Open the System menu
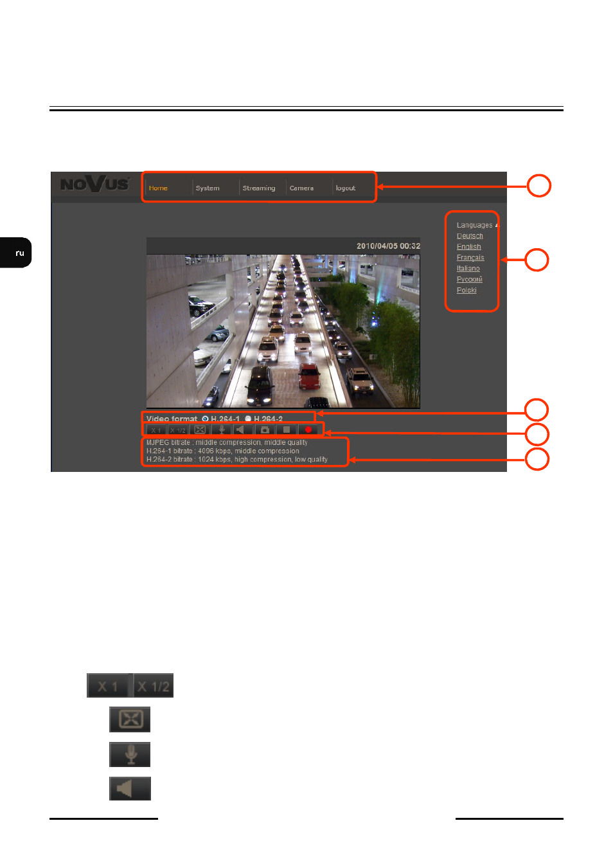613x868 pixels. click(x=208, y=188)
